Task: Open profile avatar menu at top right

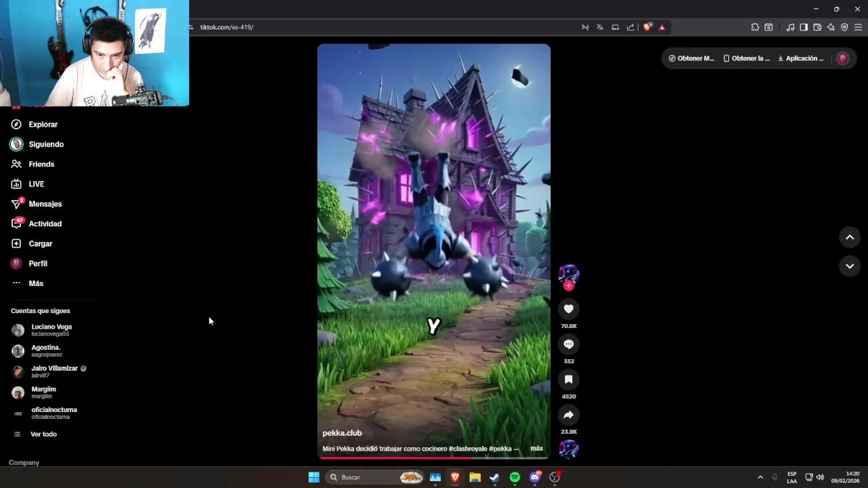Action: [843, 58]
